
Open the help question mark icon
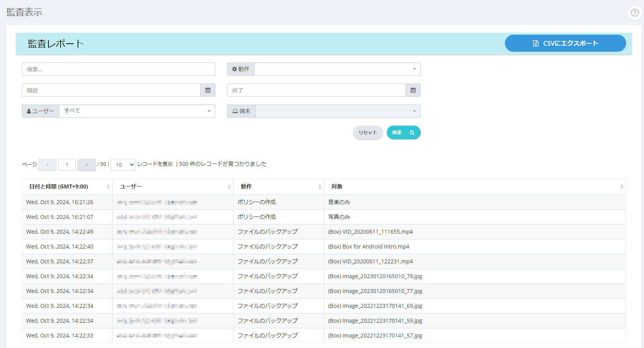point(635,12)
